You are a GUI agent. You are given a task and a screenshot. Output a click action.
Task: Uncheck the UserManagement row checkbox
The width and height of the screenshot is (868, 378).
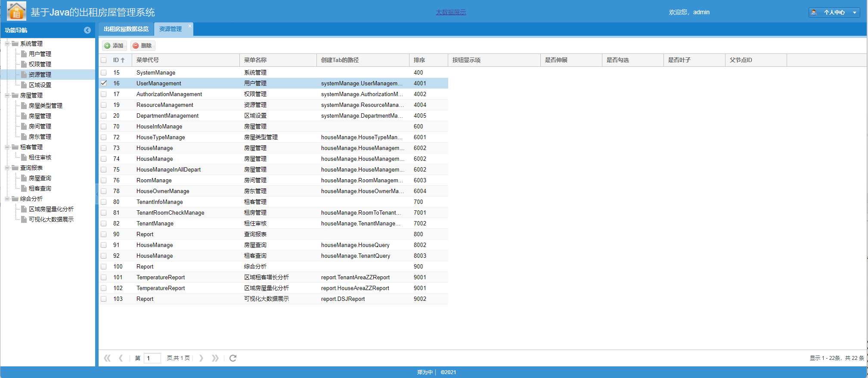click(104, 83)
